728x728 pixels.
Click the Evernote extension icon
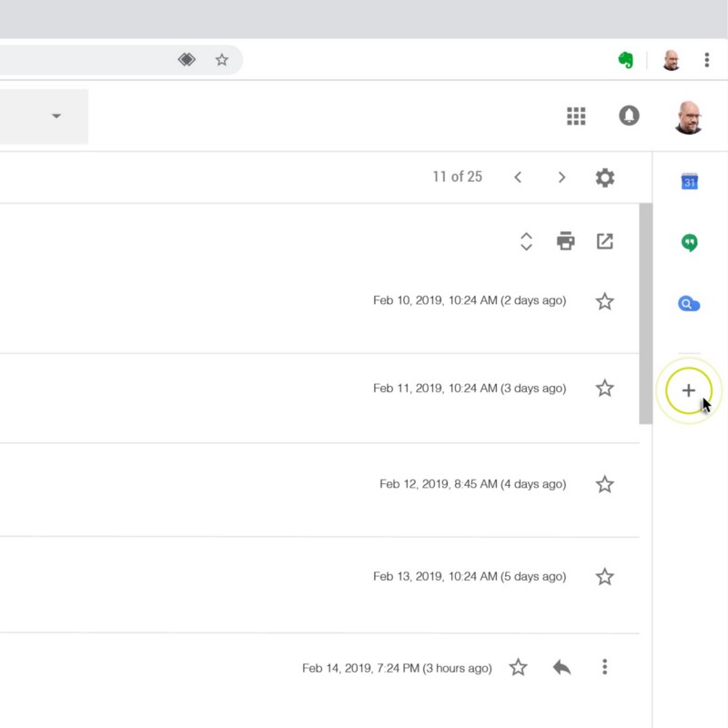coord(625,60)
